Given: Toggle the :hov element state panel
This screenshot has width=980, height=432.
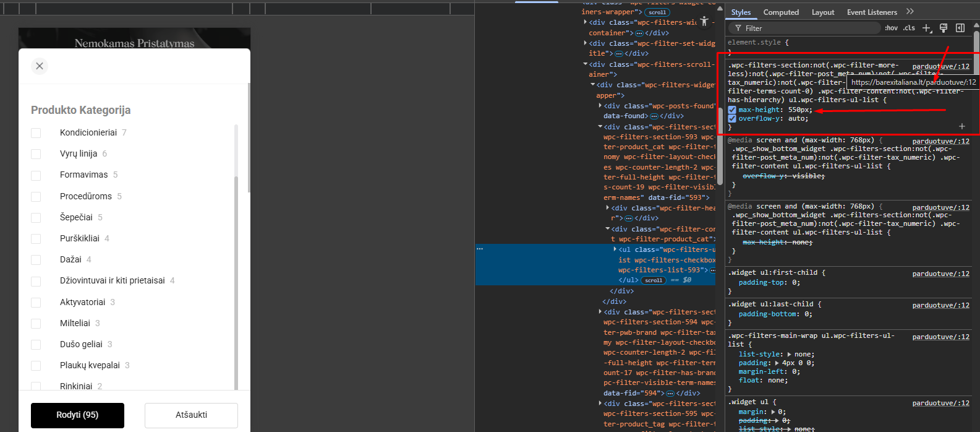Looking at the screenshot, I should tap(891, 28).
